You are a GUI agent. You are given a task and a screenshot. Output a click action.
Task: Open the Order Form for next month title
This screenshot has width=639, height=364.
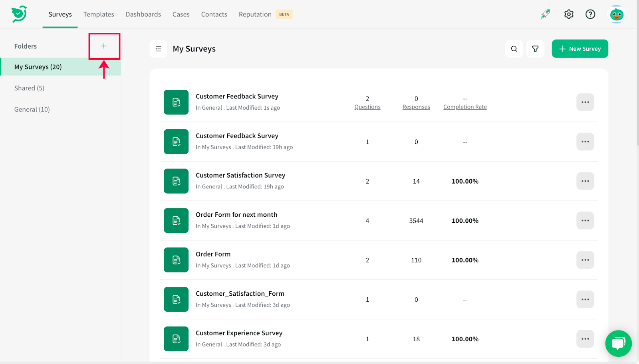click(x=236, y=215)
